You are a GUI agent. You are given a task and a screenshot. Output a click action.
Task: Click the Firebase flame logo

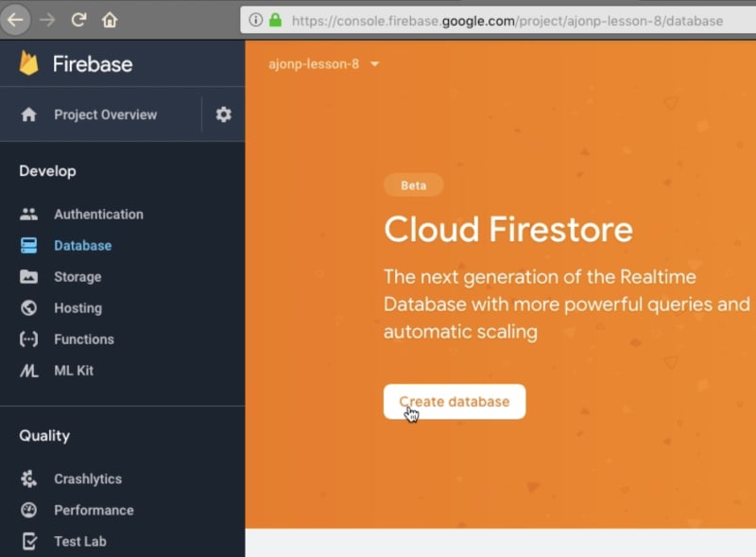[28, 63]
